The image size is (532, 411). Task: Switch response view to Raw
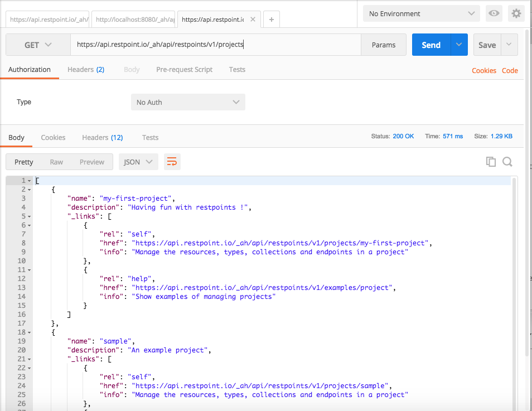(56, 162)
